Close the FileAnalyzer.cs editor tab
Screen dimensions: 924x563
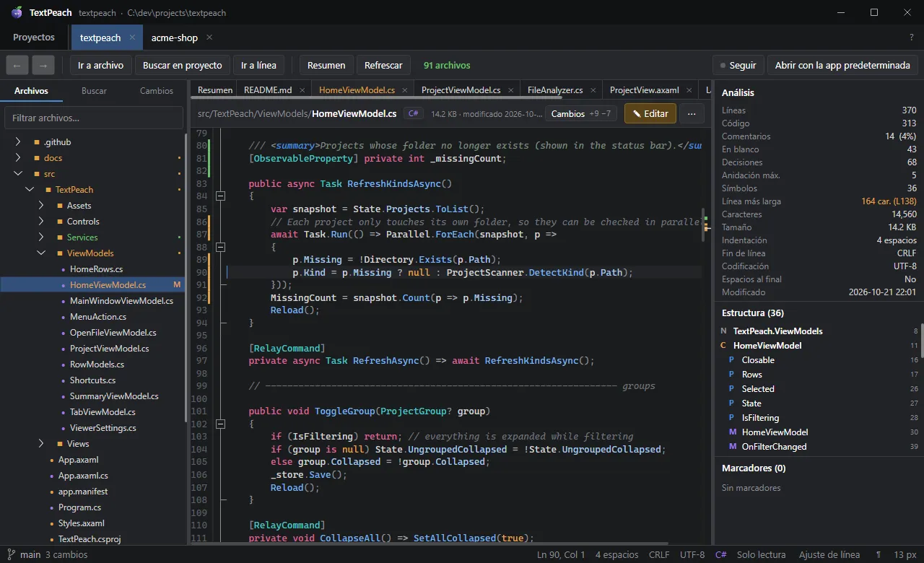[594, 90]
